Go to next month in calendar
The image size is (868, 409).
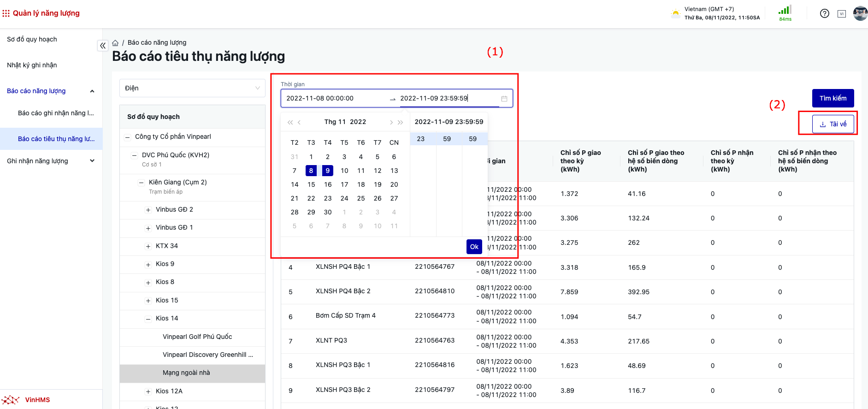pyautogui.click(x=391, y=122)
